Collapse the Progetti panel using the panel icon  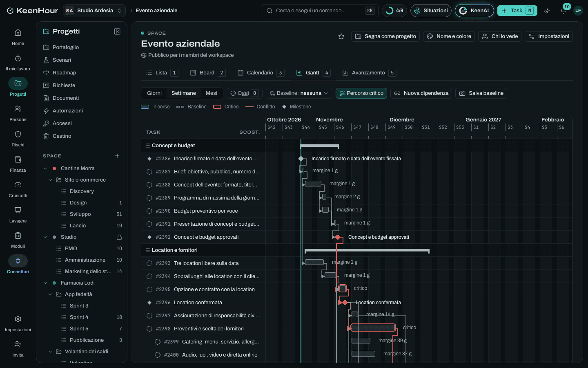pos(117,31)
